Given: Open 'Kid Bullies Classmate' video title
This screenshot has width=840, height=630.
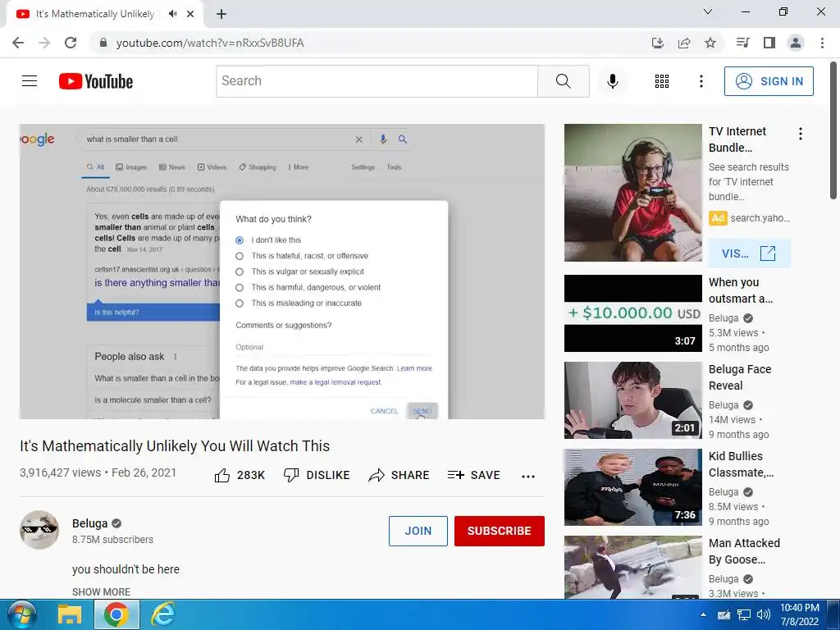Looking at the screenshot, I should 741,464.
